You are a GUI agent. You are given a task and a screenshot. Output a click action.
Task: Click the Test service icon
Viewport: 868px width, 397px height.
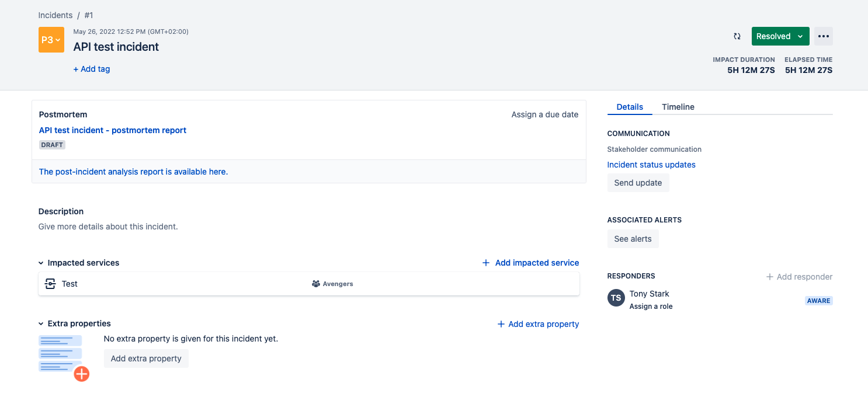point(50,284)
